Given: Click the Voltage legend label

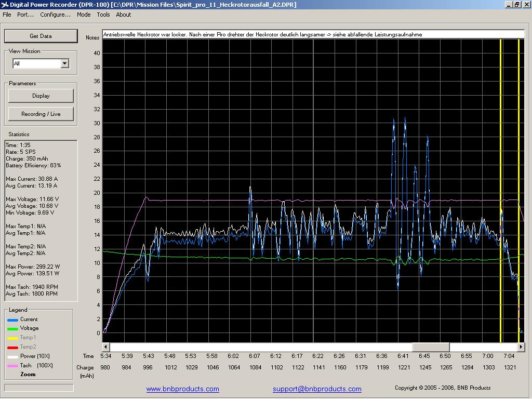Looking at the screenshot, I should [29, 328].
